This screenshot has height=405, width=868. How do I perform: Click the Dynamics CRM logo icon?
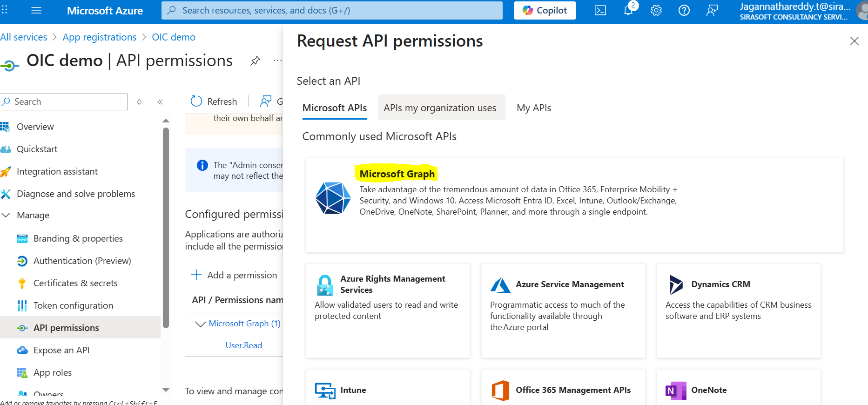pyautogui.click(x=676, y=284)
